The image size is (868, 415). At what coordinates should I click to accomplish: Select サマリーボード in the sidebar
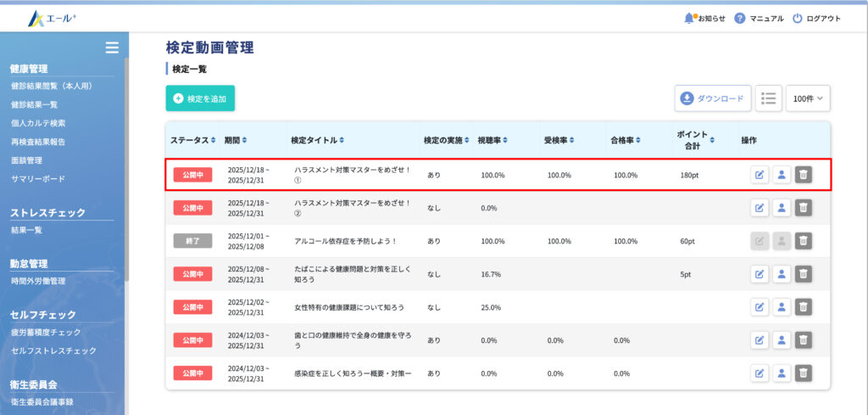coord(37,179)
